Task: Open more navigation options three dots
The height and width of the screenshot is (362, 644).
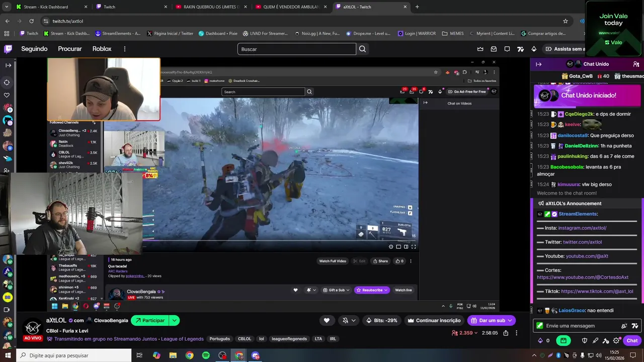Action: point(125,49)
